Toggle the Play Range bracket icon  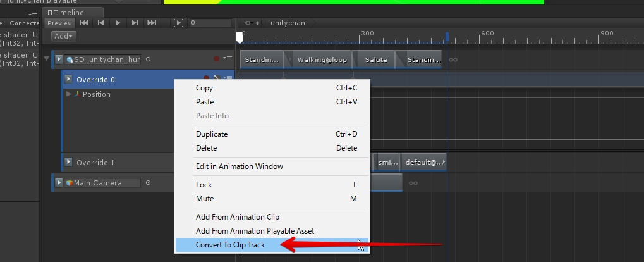(178, 23)
